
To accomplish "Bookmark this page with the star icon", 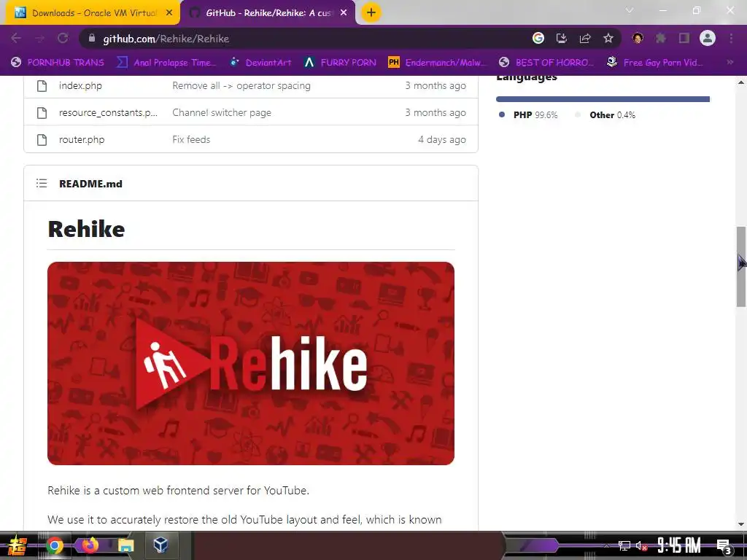I will tap(608, 38).
